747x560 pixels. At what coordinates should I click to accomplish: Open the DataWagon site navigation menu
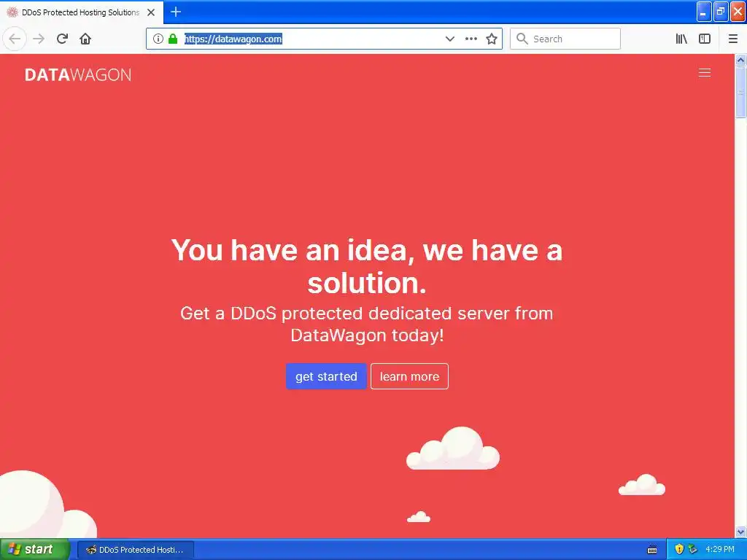click(x=704, y=72)
